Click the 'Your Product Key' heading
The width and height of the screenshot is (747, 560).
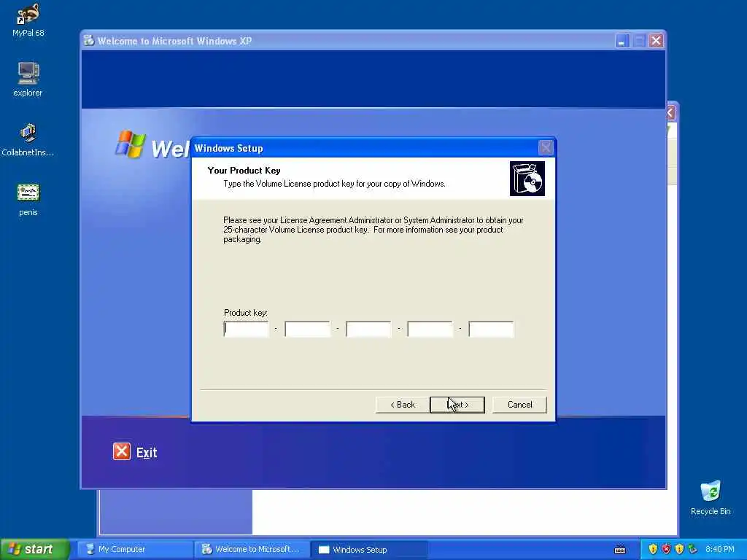pos(244,171)
